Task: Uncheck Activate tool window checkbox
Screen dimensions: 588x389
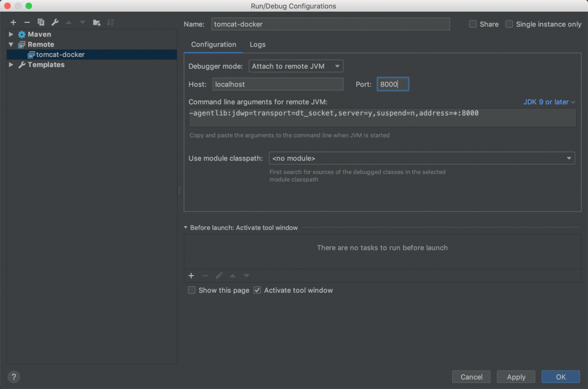Action: point(257,290)
